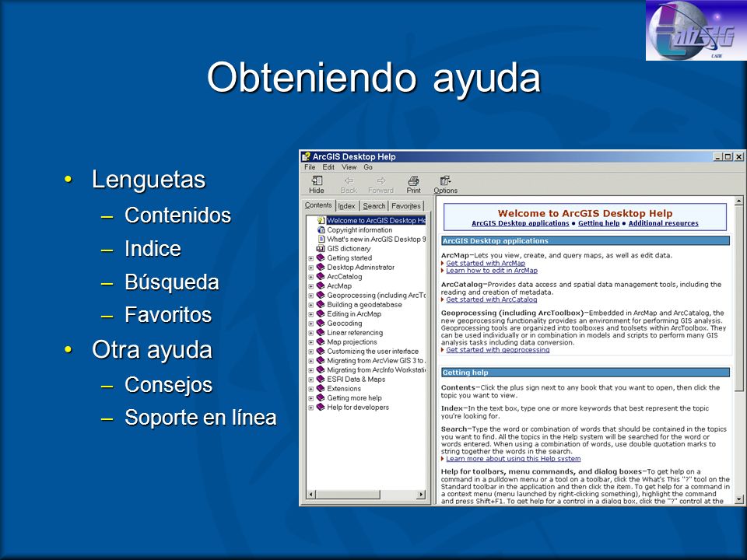The image size is (747, 560).
Task: Expand the Editing in ArcMap node
Action: pyautogui.click(x=310, y=314)
